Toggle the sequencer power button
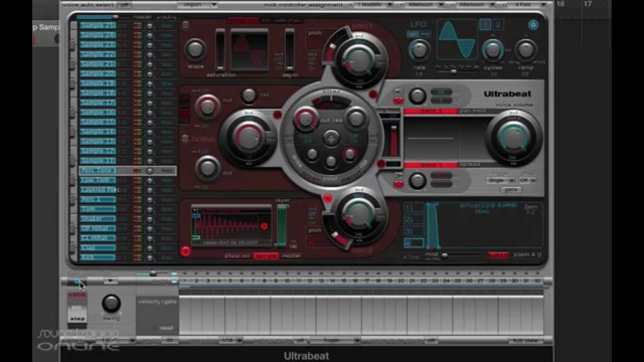 tap(76, 282)
